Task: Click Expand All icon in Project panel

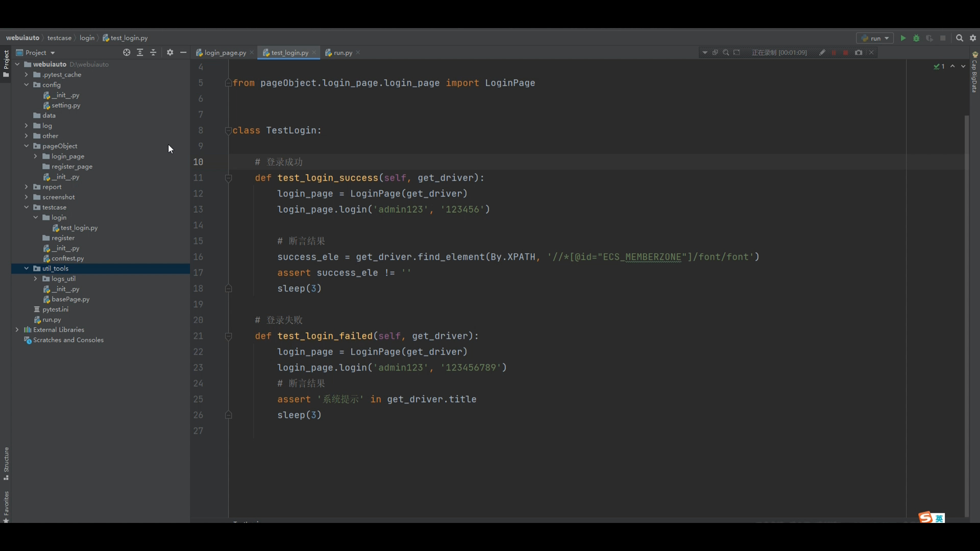Action: (140, 53)
